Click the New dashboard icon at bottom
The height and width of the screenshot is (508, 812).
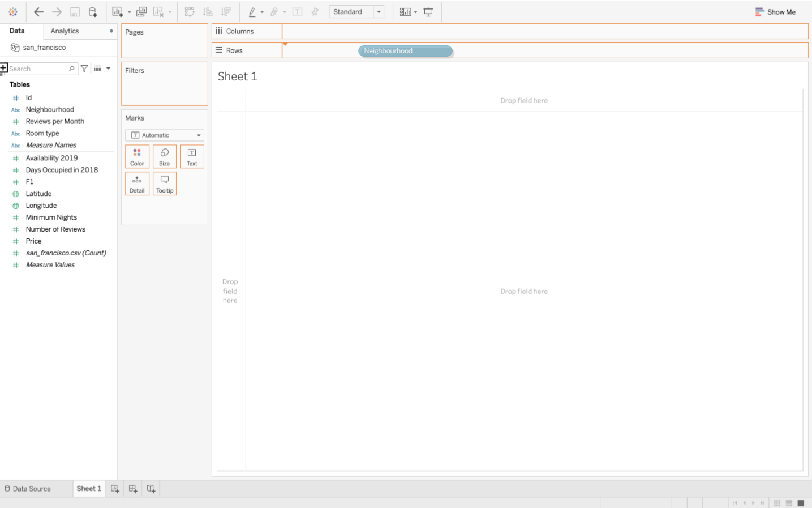(x=133, y=489)
